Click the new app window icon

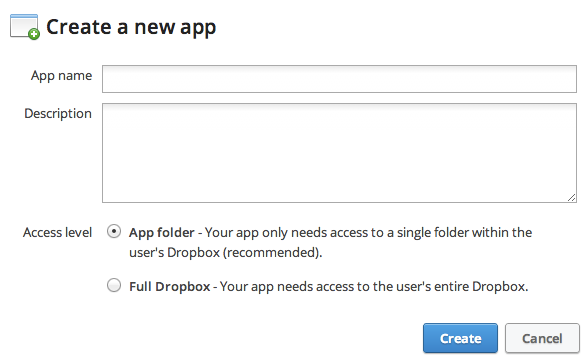coord(24,26)
